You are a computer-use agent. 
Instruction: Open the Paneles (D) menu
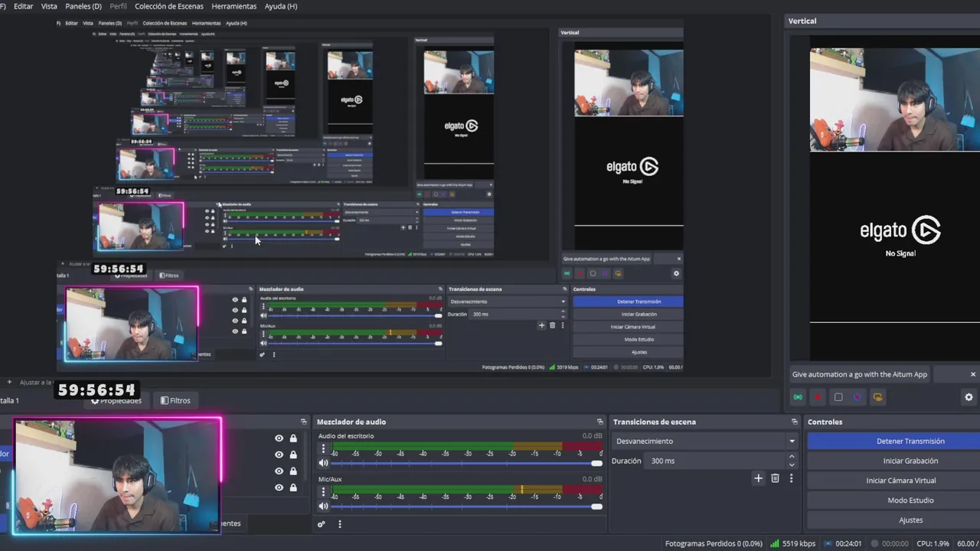pos(83,6)
